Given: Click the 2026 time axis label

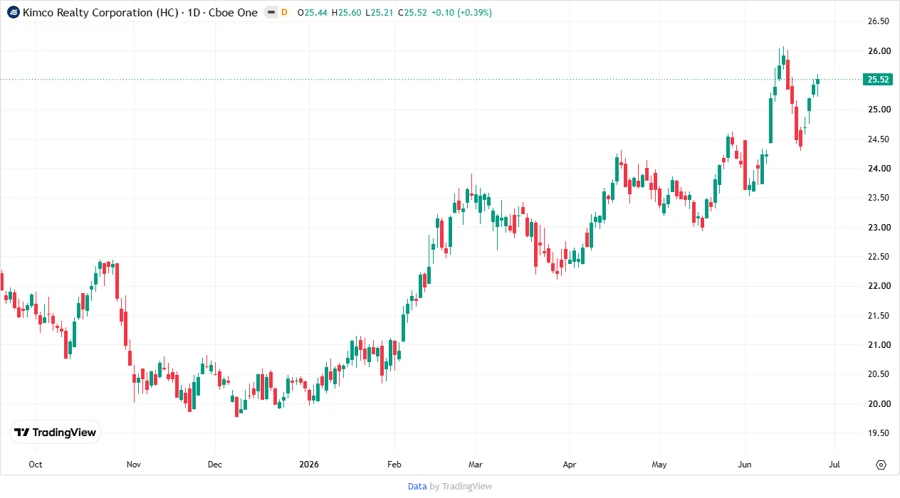Looking at the screenshot, I should pos(309,465).
